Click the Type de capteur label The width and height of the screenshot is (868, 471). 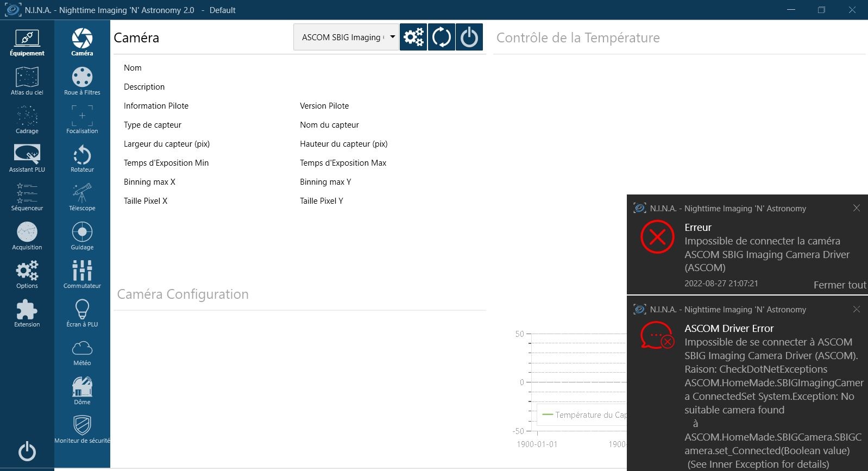[x=153, y=125]
